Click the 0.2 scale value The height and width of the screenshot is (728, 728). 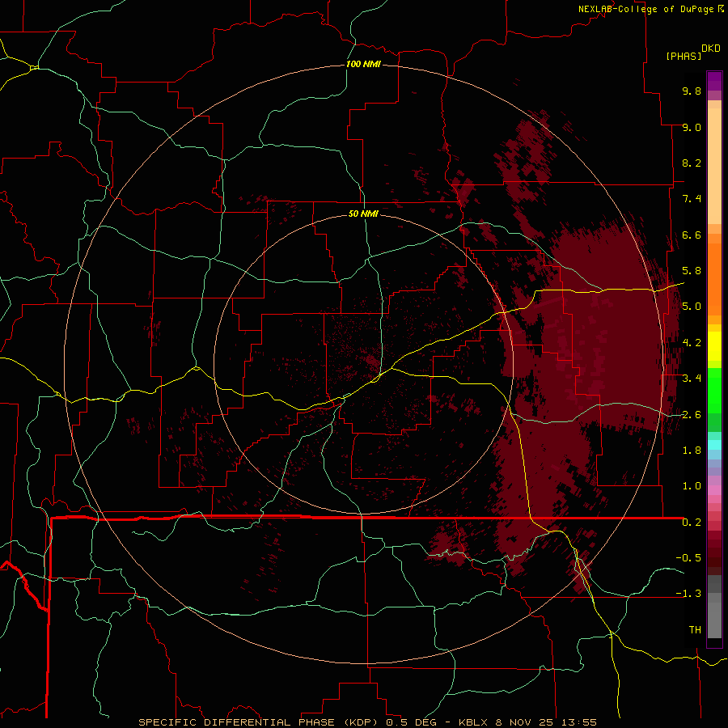point(692,523)
